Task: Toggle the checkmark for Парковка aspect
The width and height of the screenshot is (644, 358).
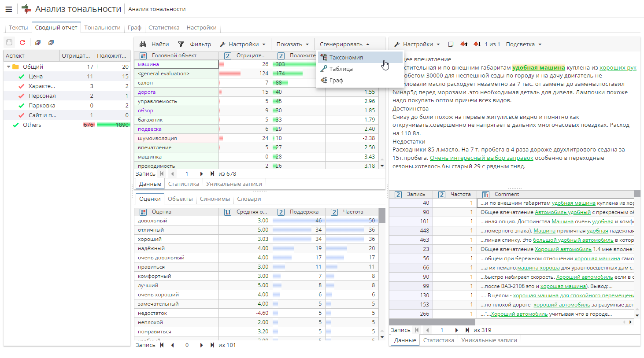Action: pyautogui.click(x=21, y=106)
